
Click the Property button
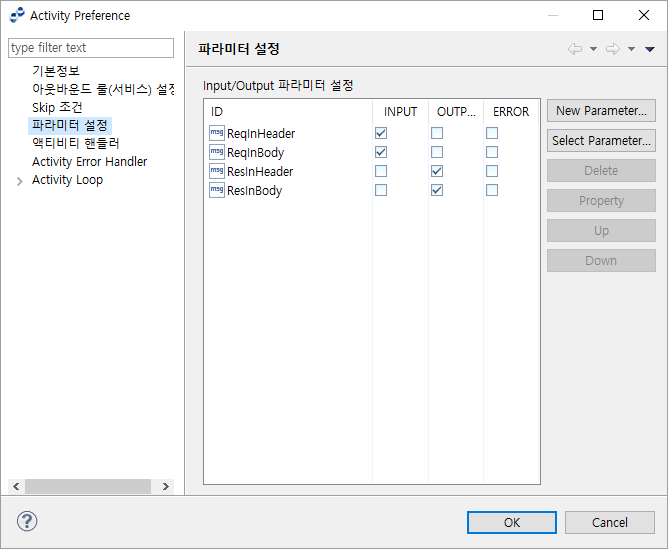coord(601,200)
